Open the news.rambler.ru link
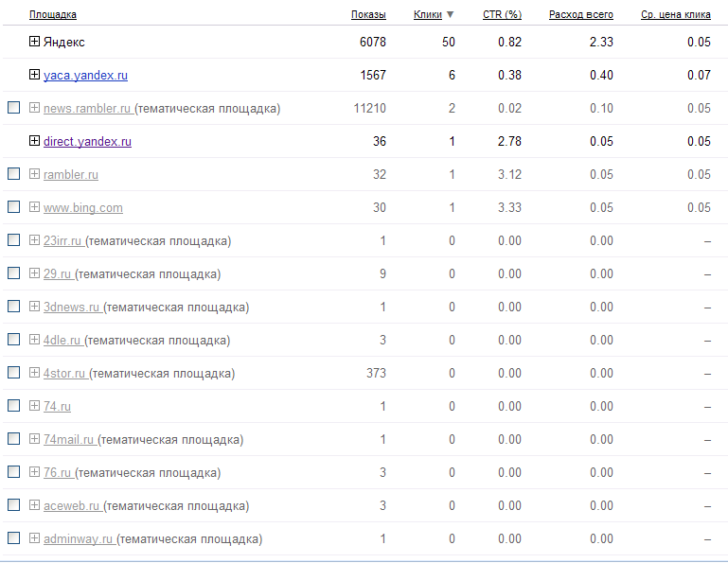Screen dimensions: 728x563 pyautogui.click(x=87, y=108)
